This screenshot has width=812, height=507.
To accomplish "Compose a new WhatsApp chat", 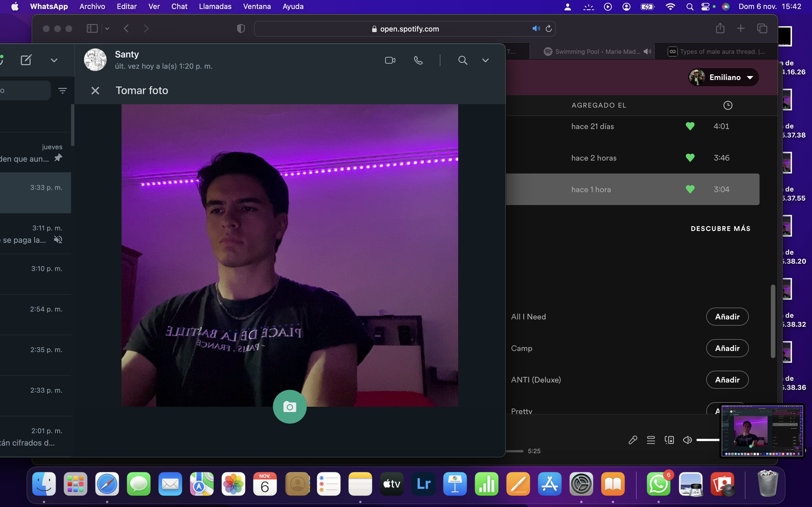I will tap(26, 60).
